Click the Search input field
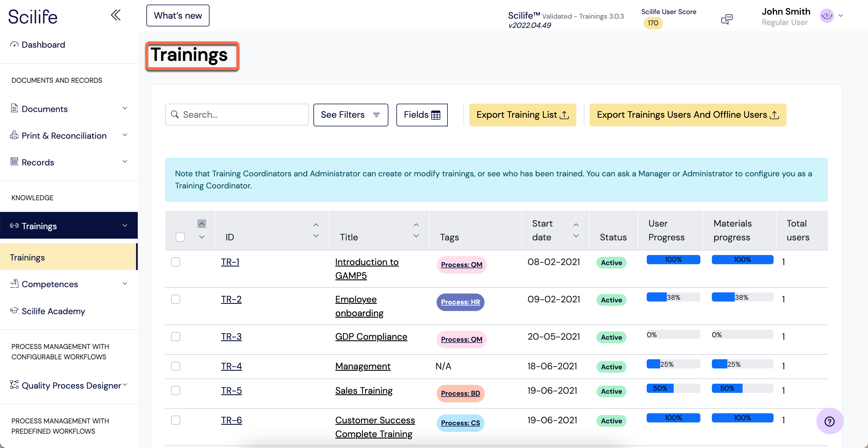The image size is (868, 448). coord(237,115)
